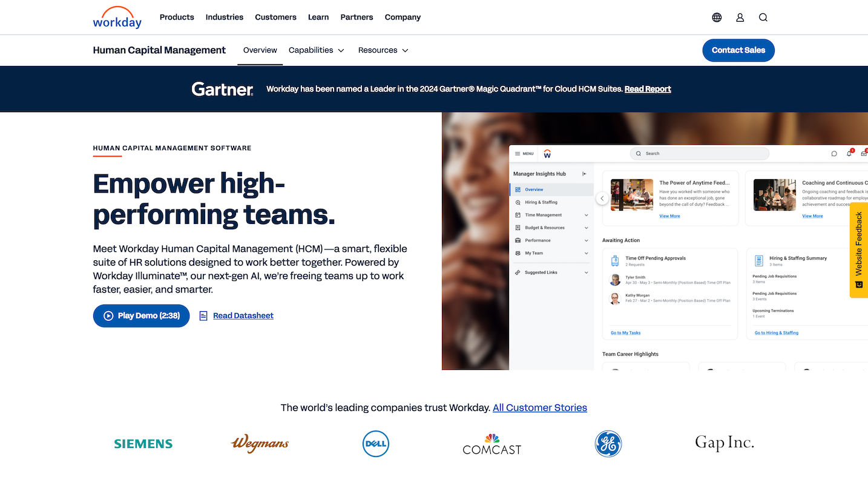Image resolution: width=868 pixels, height=500 pixels.
Task: Select Overview in Manager Insights sidebar
Action: coord(551,189)
